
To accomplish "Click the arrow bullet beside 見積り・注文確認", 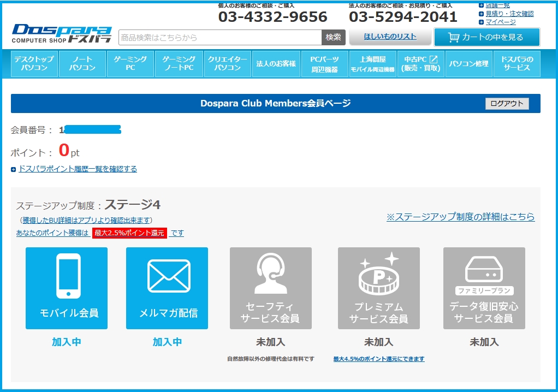I will coord(481,14).
